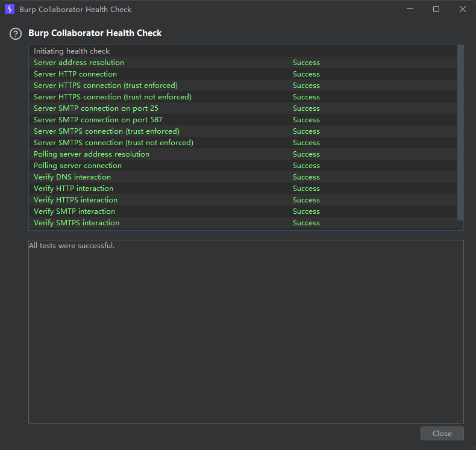Select the 'Initiating health check' row
The height and width of the screenshot is (450, 476).
pyautogui.click(x=243, y=51)
